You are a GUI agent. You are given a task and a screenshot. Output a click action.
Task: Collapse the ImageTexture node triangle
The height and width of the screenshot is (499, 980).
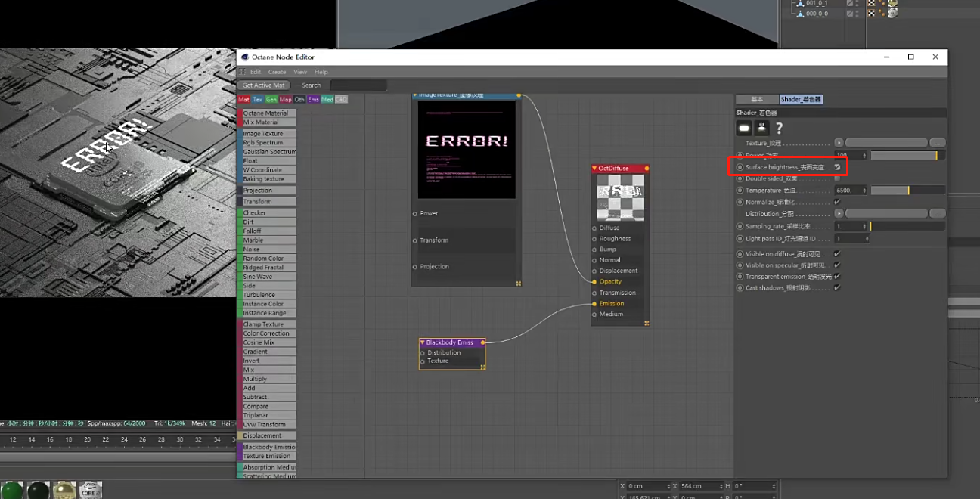click(415, 95)
